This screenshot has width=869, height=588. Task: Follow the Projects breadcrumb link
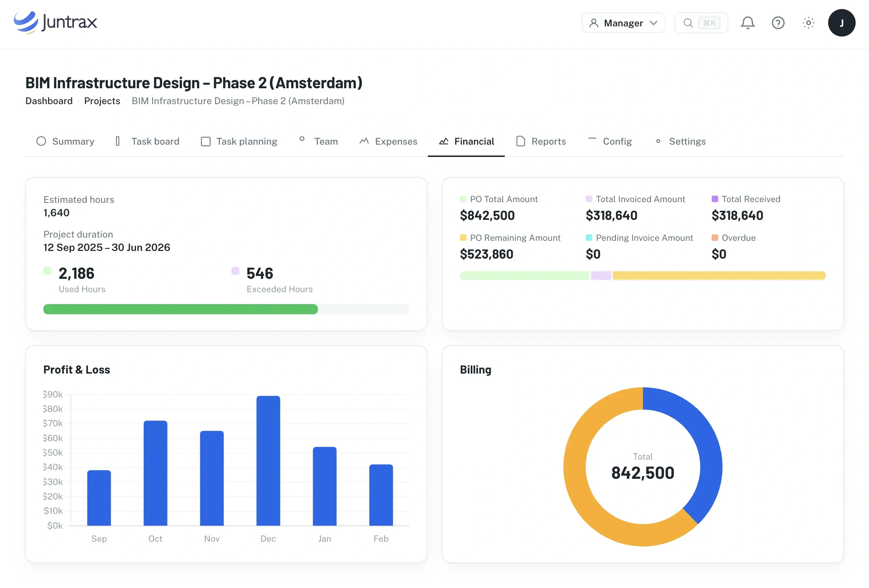point(102,101)
